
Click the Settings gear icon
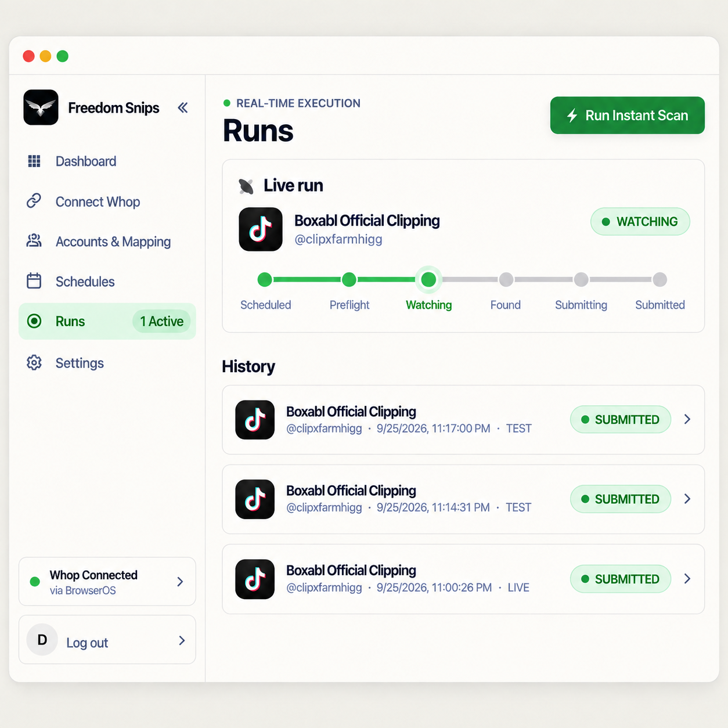pyautogui.click(x=34, y=363)
